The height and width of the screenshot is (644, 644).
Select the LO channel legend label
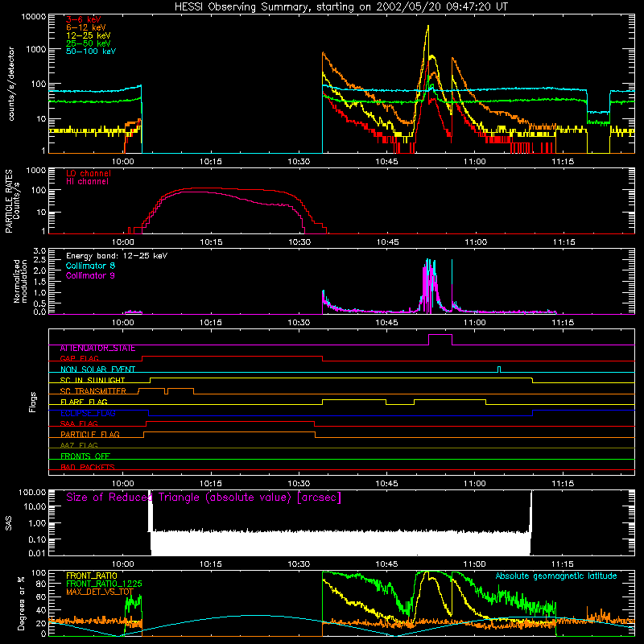point(89,173)
